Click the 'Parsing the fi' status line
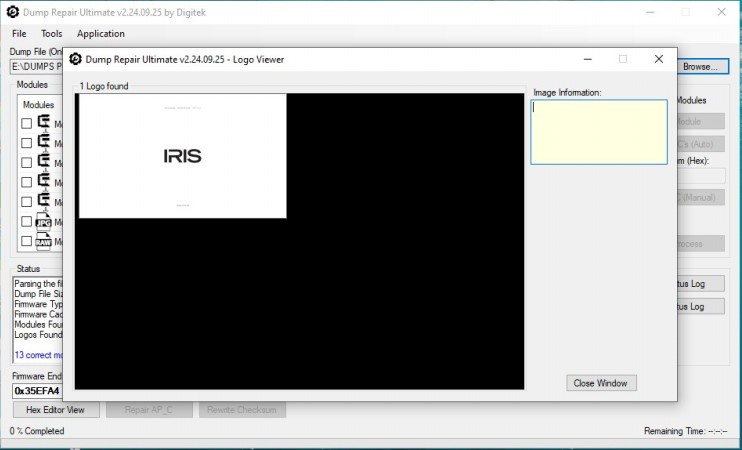Image resolution: width=742 pixels, height=450 pixels. (38, 284)
